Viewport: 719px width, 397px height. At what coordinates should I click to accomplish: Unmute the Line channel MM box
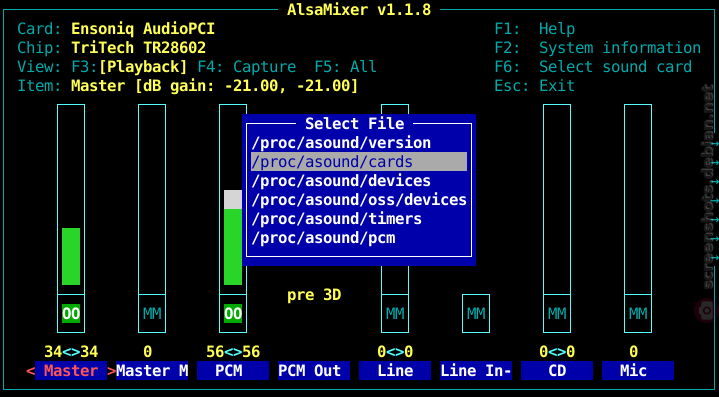(395, 314)
